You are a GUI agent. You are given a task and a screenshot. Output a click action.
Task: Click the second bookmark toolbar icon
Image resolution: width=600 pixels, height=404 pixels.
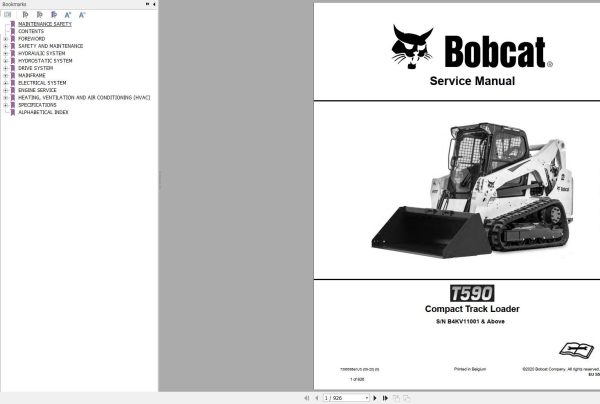39,15
